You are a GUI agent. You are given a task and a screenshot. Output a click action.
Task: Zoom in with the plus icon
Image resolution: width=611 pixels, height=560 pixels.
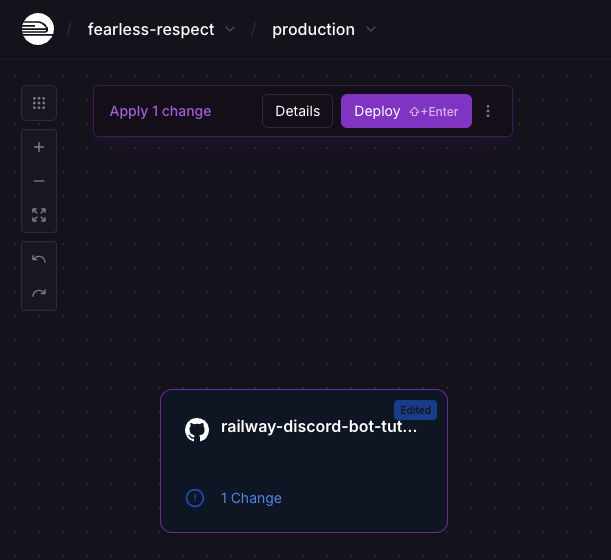click(x=39, y=147)
